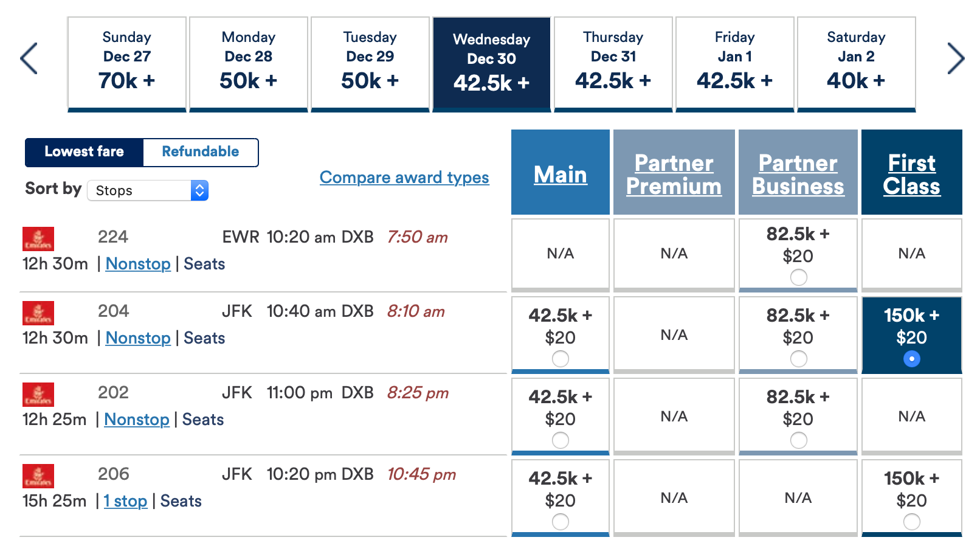The height and width of the screenshot is (540, 980).
Task: Click the Nonstop link for flight 224
Action: coord(138,264)
